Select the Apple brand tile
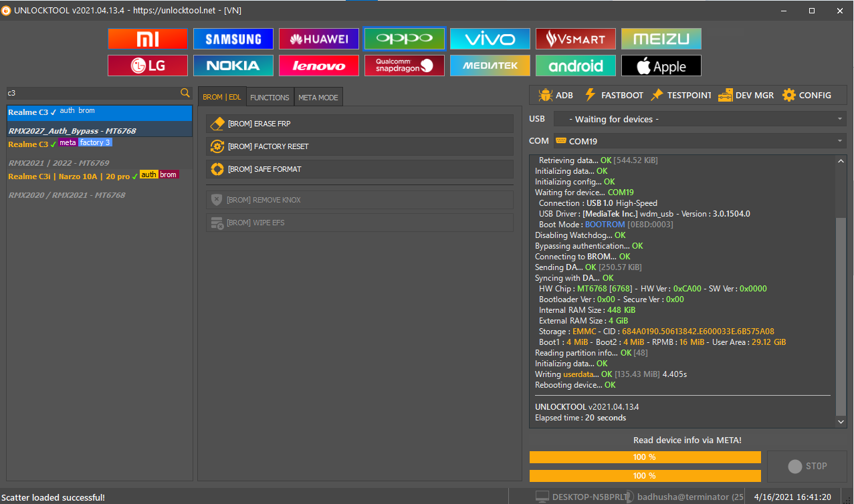854x504 pixels. [x=661, y=66]
